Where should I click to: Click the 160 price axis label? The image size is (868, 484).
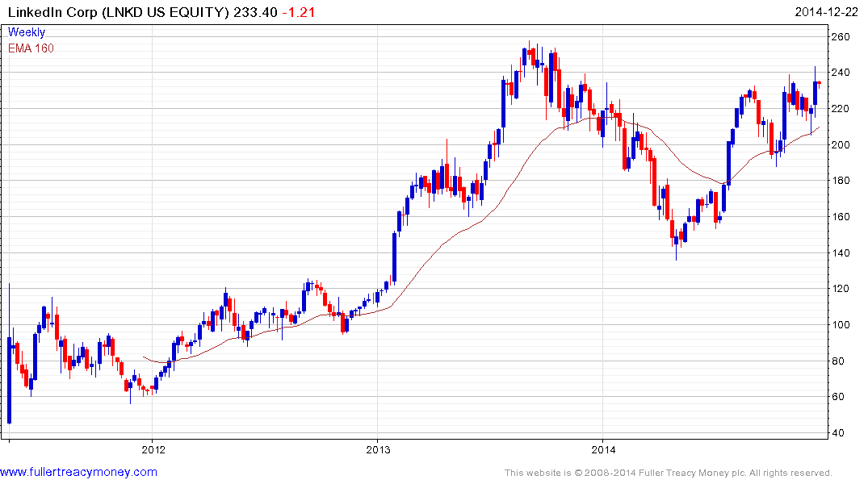tap(841, 216)
